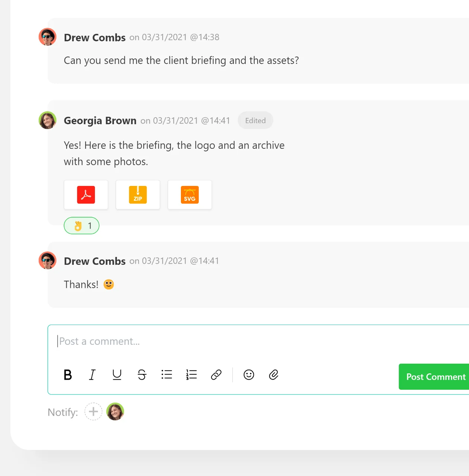
Task: Open the PDF briefing attachment
Action: (x=86, y=195)
